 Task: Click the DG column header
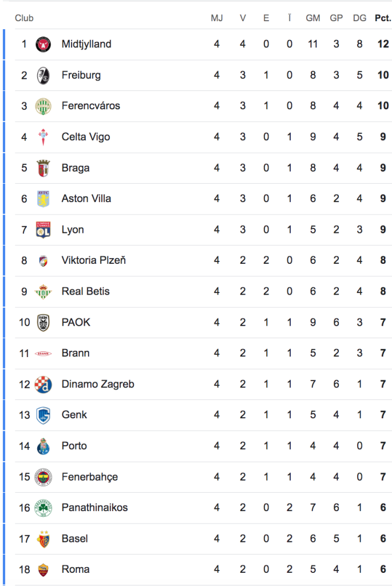(x=359, y=18)
